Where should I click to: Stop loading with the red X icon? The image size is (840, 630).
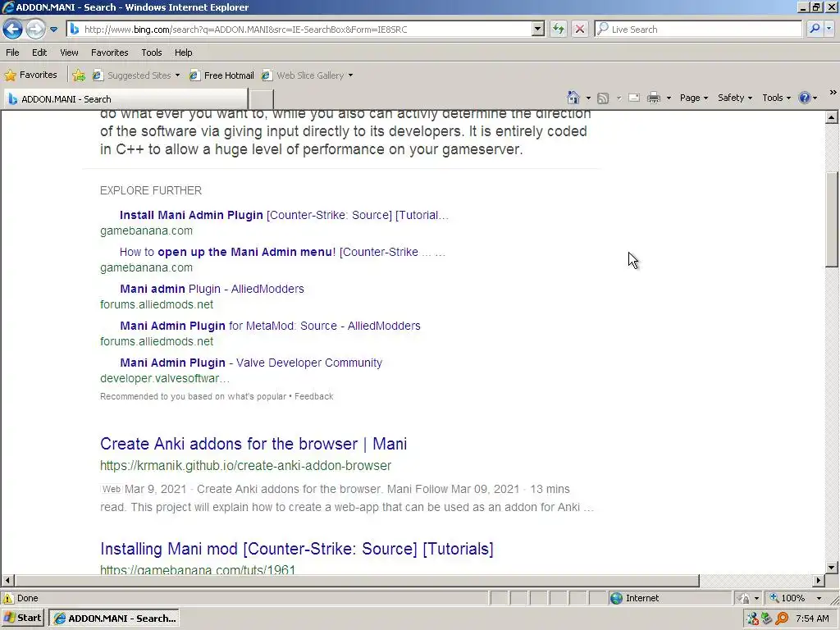coord(580,29)
